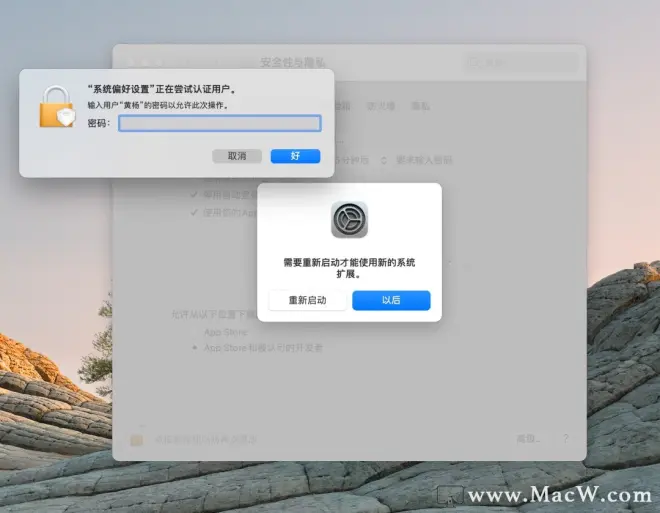Open the 高级... advanced settings button
This screenshot has height=513, width=660.
coord(528,439)
